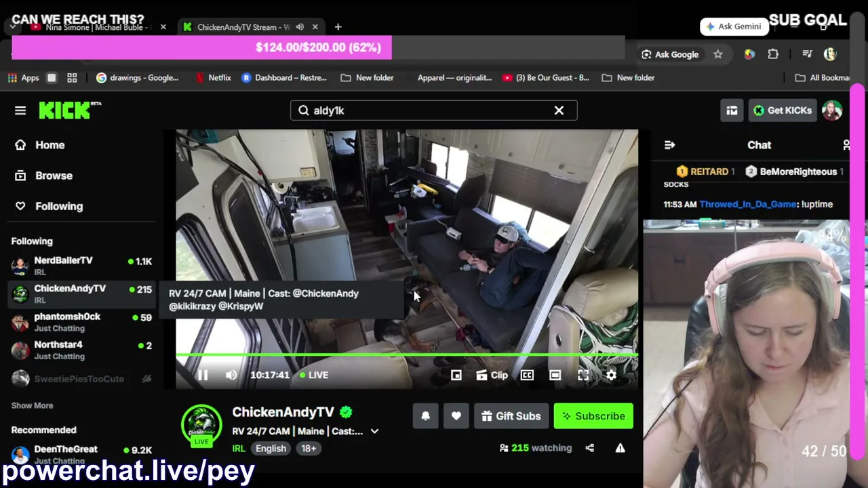Open the Kick sidebar hamburger menu
This screenshot has height=488, width=868.
(x=20, y=110)
